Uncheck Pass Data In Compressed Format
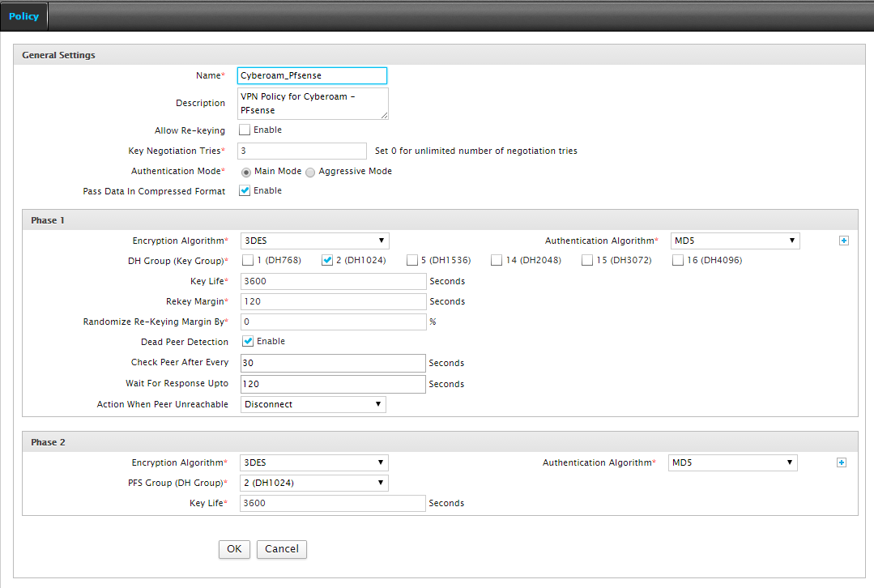874x588 pixels. 245,190
